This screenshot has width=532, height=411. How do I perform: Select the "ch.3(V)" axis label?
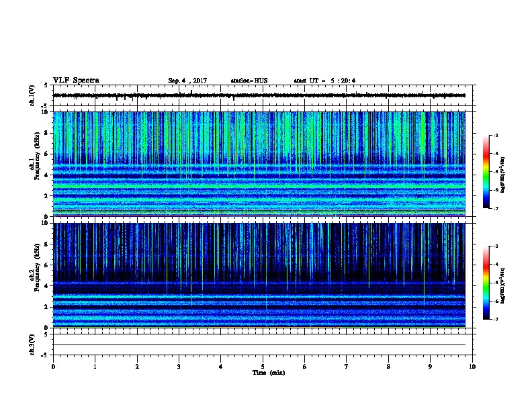point(32,345)
